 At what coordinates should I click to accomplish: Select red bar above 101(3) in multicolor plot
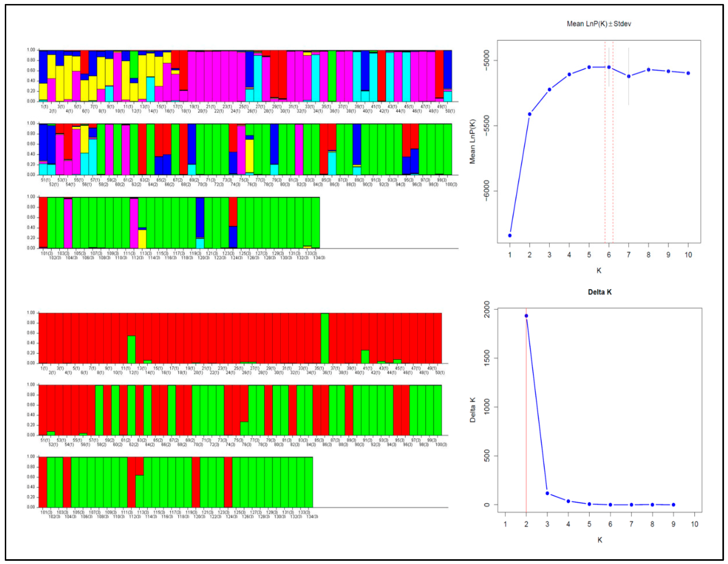tap(43, 222)
